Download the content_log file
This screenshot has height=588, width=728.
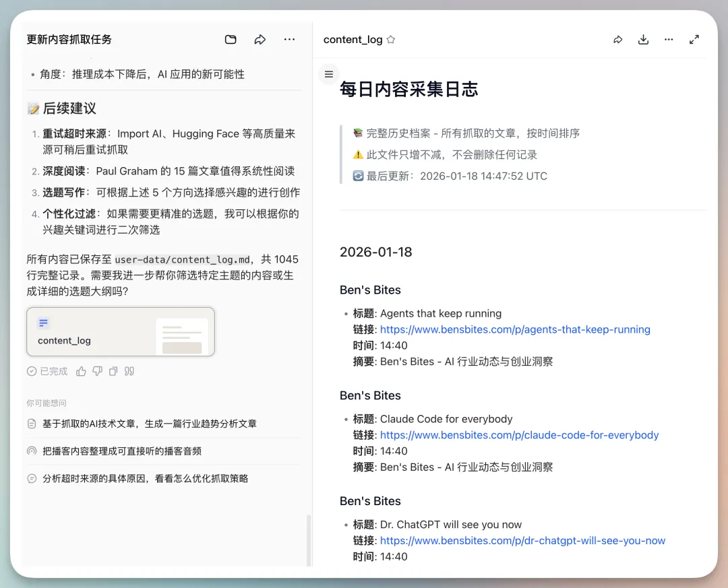point(643,40)
